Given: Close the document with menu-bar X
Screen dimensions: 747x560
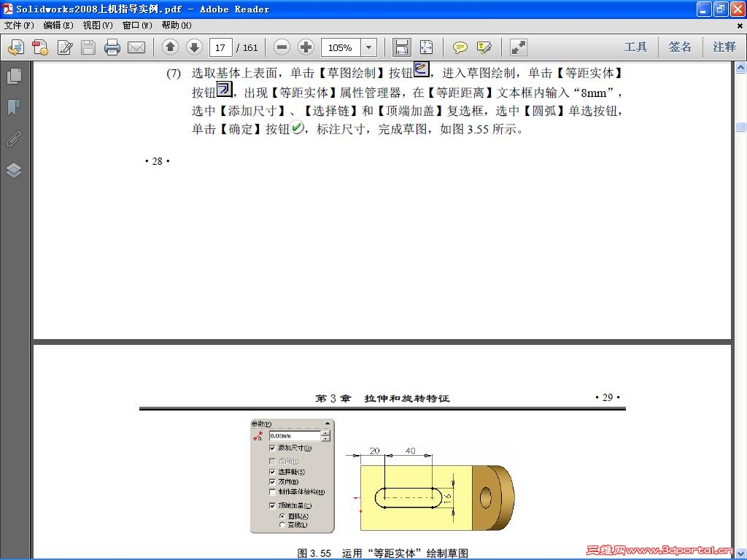Looking at the screenshot, I should coord(740,26).
